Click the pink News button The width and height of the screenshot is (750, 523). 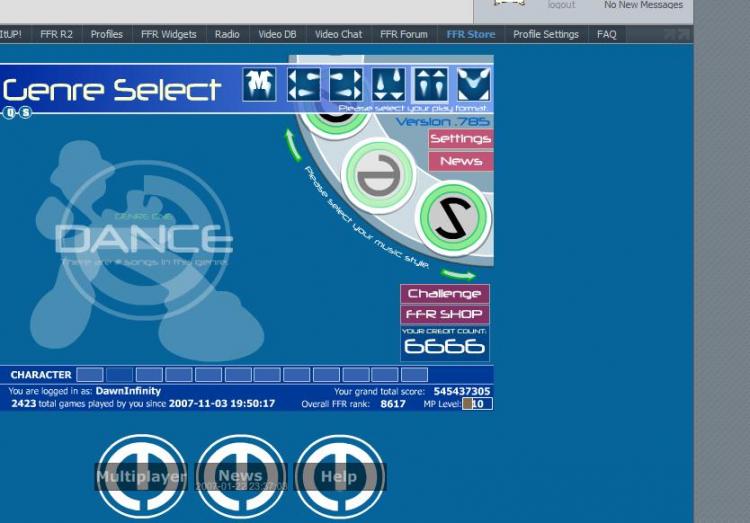pyautogui.click(x=460, y=161)
